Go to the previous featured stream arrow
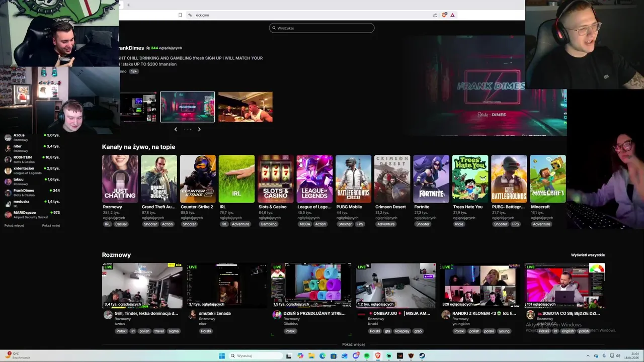The height and width of the screenshot is (362, 644). click(x=176, y=130)
